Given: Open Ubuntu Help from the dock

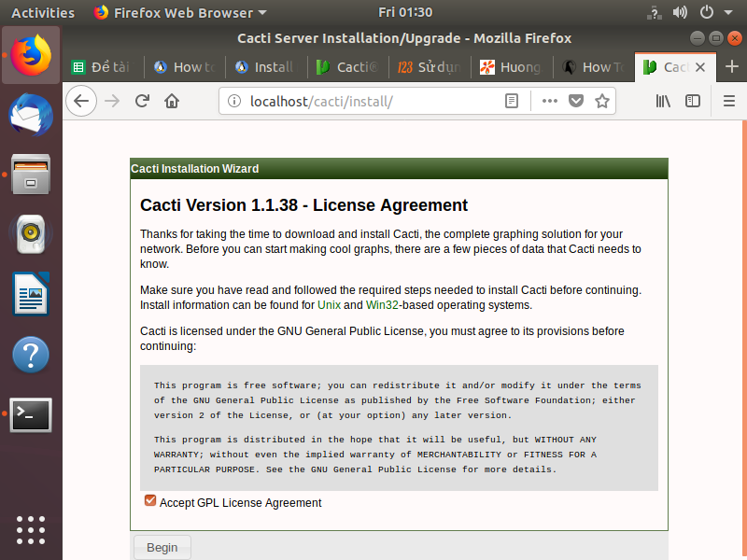Looking at the screenshot, I should 31,355.
